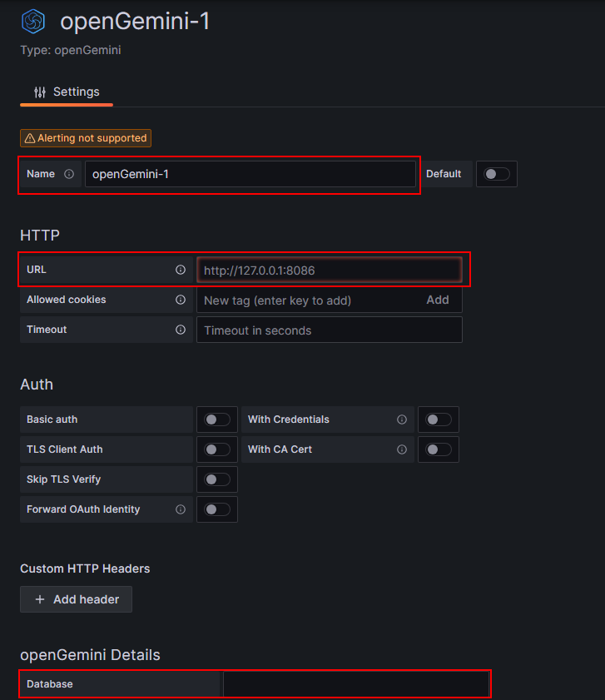Screen dimensions: 605x700
Task: Open the Settings tab
Action: tap(67, 92)
